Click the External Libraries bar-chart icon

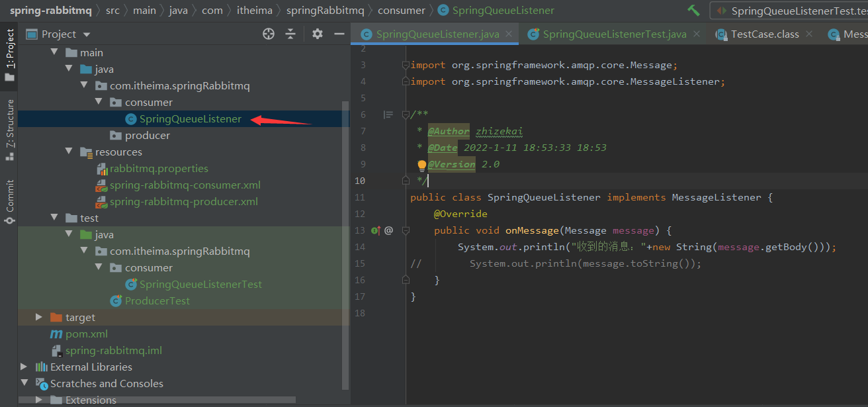click(42, 367)
